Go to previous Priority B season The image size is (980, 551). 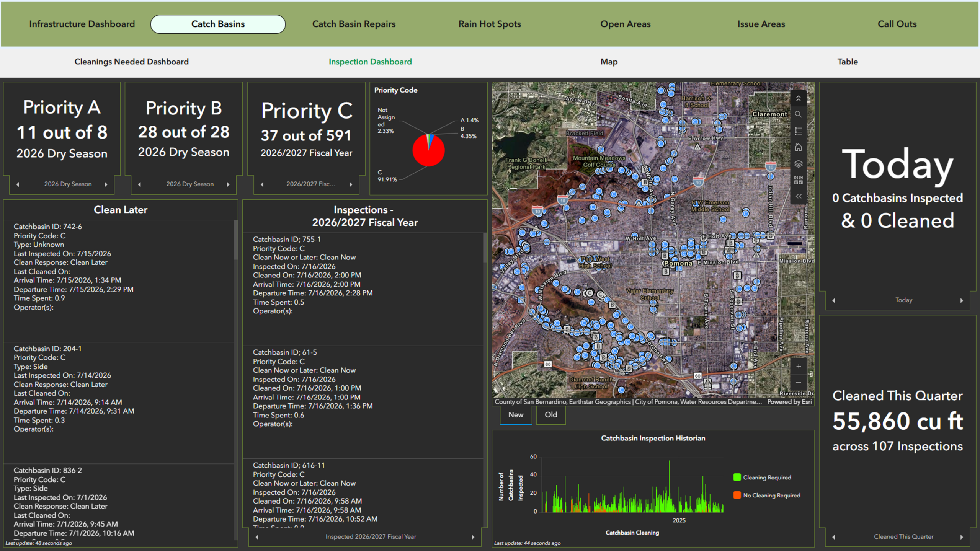[139, 184]
